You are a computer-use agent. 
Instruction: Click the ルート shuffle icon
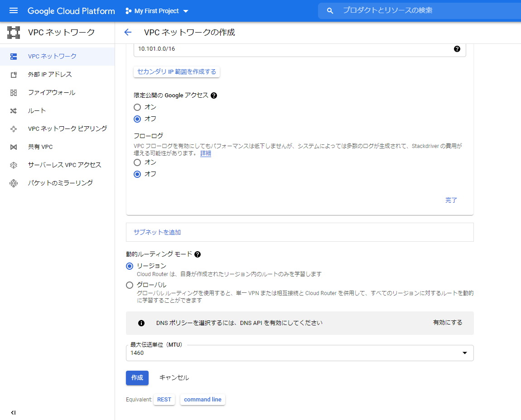click(14, 110)
